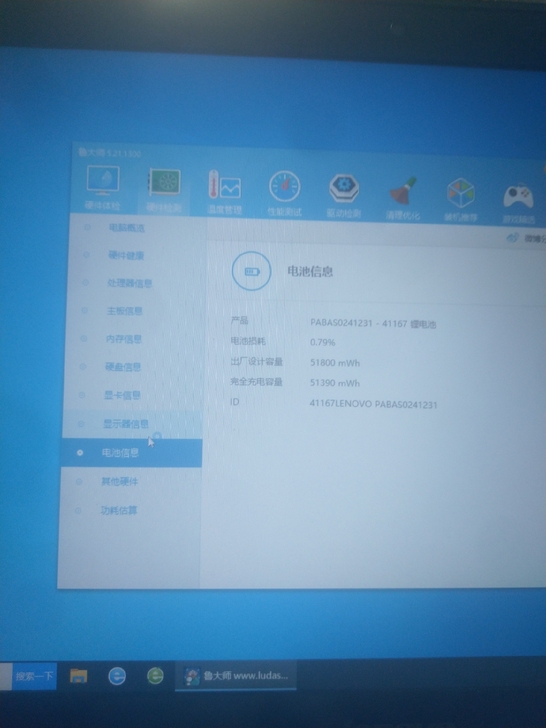Click the 微博分享 share link
The width and height of the screenshot is (546, 728).
click(x=527, y=238)
